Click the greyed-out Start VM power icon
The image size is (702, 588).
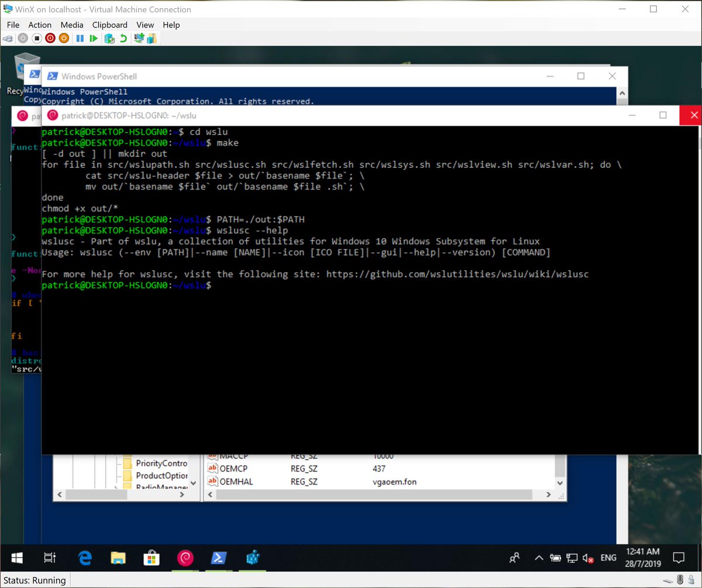click(22, 39)
